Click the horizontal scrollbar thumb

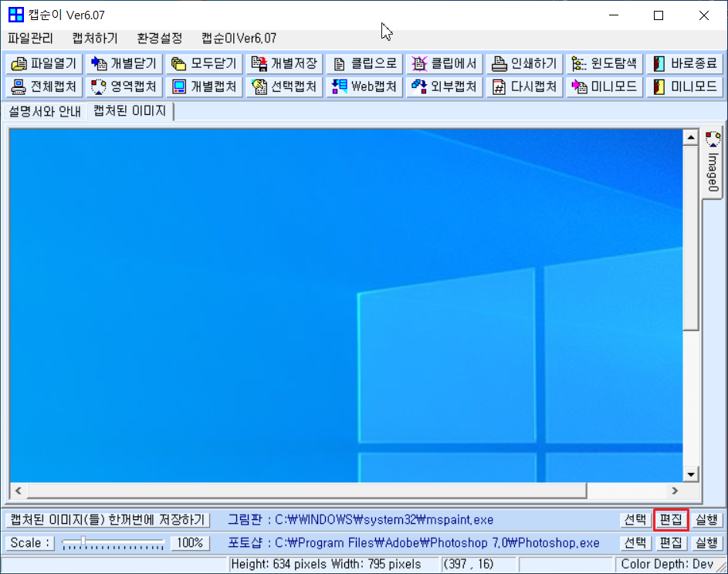point(306,491)
